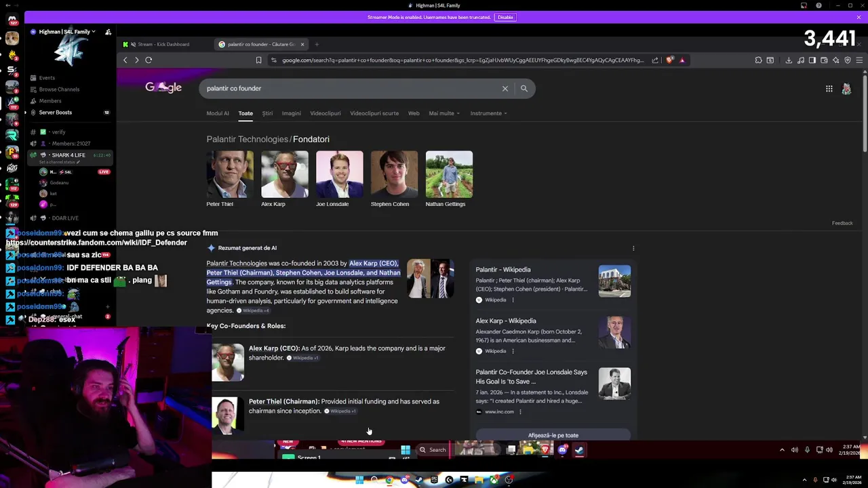Open Brave Rewards triangle icon
Screen dimensions: 868x488
682,60
